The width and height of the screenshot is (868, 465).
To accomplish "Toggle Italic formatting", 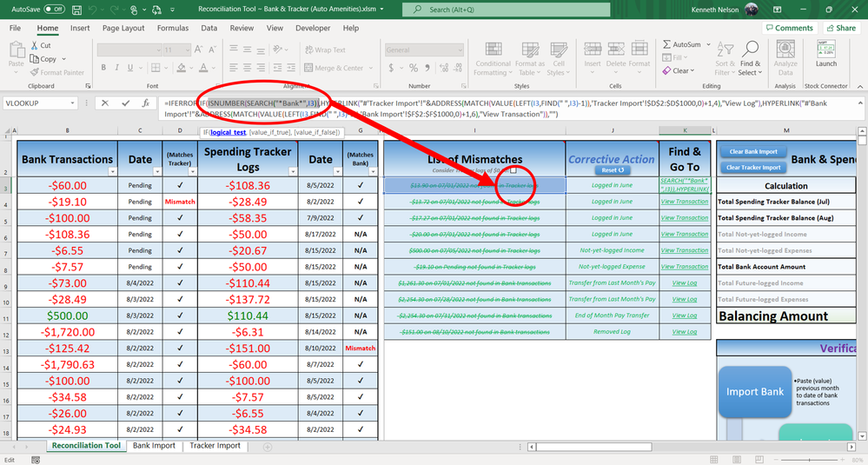I will [x=116, y=68].
